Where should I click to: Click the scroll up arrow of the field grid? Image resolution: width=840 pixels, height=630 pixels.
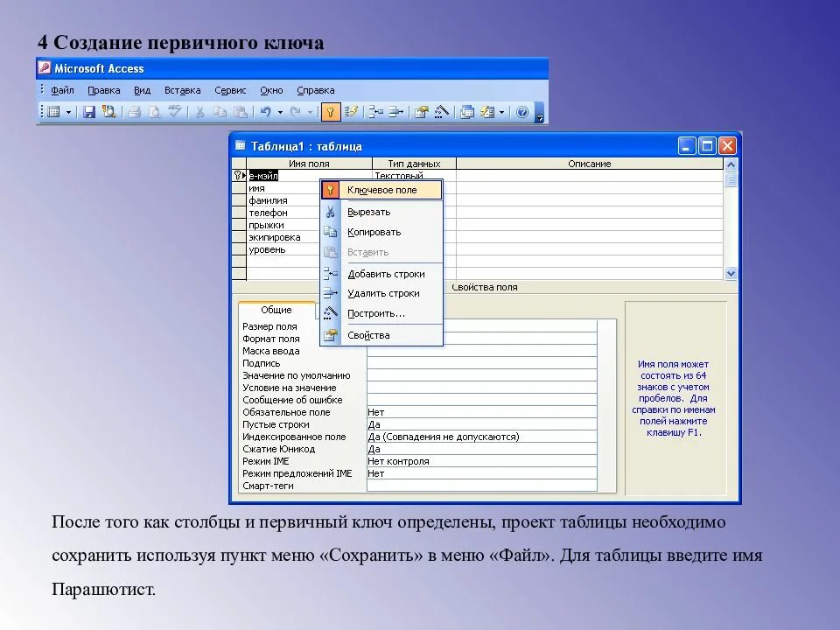pyautogui.click(x=731, y=164)
